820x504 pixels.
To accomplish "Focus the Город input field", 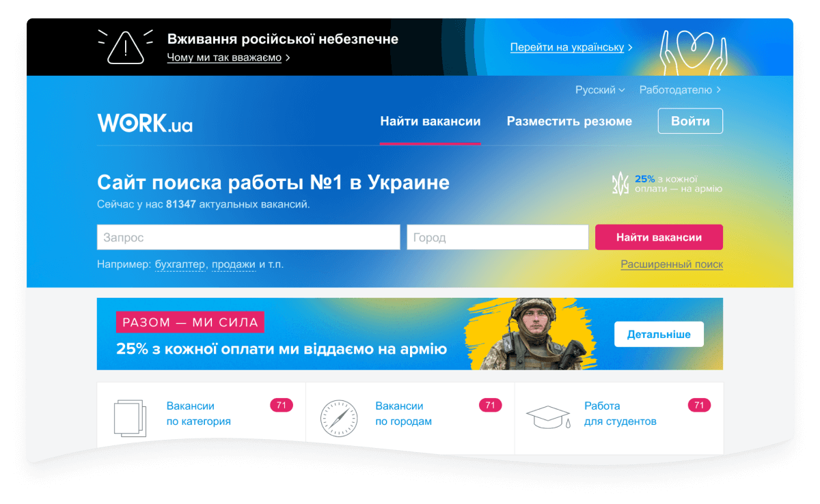I will [x=497, y=237].
